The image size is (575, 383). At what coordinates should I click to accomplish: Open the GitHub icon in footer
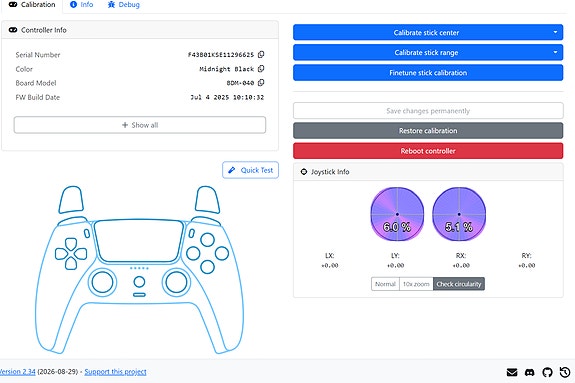click(547, 372)
